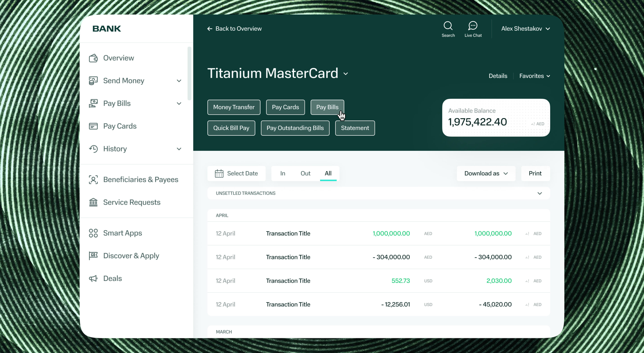Open the Titanium MasterCard card selector chevron
Screen dimensions: 644x353
point(346,74)
